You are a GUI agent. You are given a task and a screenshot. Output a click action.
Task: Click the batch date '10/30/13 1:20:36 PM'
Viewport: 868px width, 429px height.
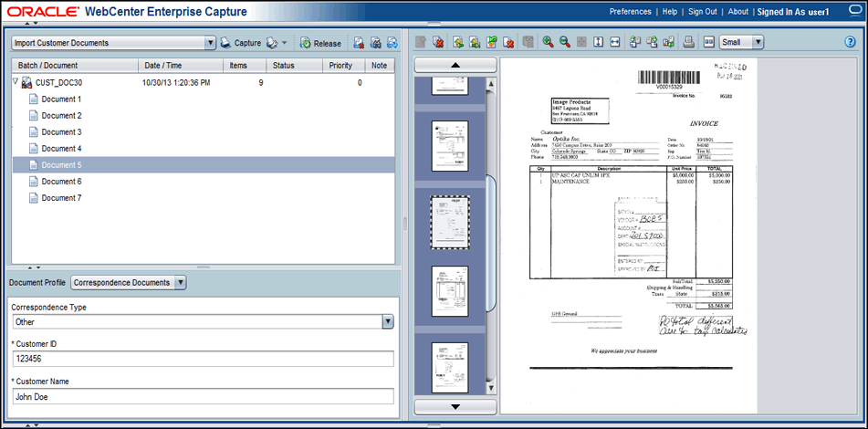tap(176, 83)
